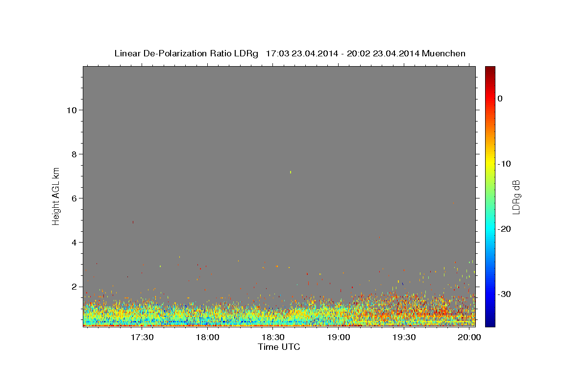Click the height tick label 10
The image size is (588, 392).
point(71,110)
